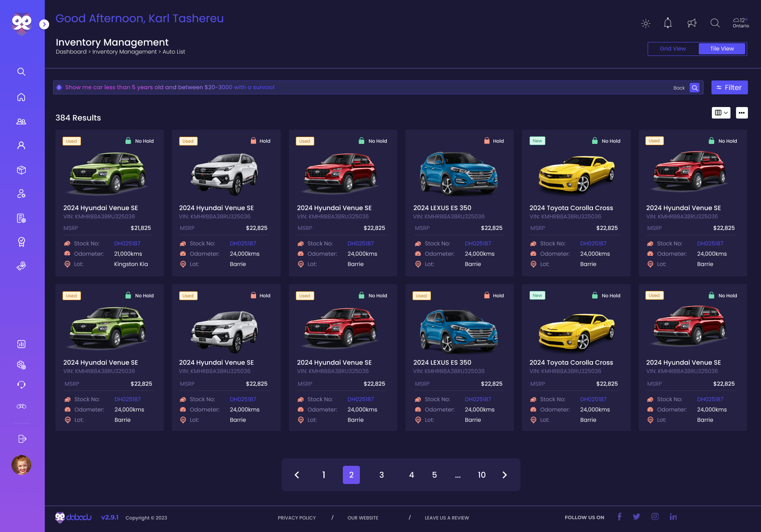761x532 pixels.
Task: Open the announcements megaphone icon
Action: coord(692,23)
